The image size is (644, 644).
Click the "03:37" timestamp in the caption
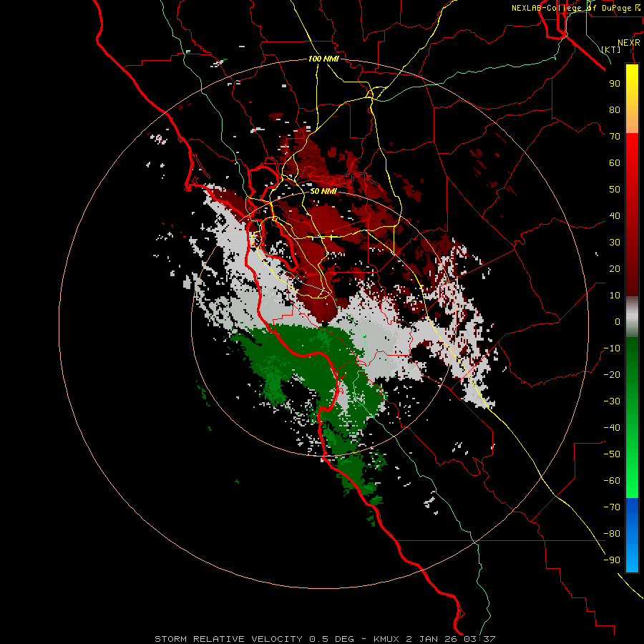point(479,639)
